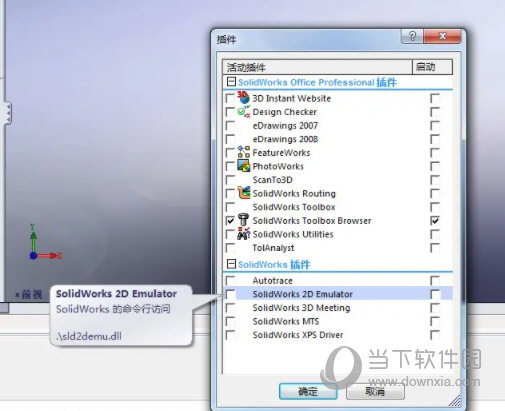
Task: Enable SolidWorks 2D Emulator active checkbox
Action: (x=230, y=294)
